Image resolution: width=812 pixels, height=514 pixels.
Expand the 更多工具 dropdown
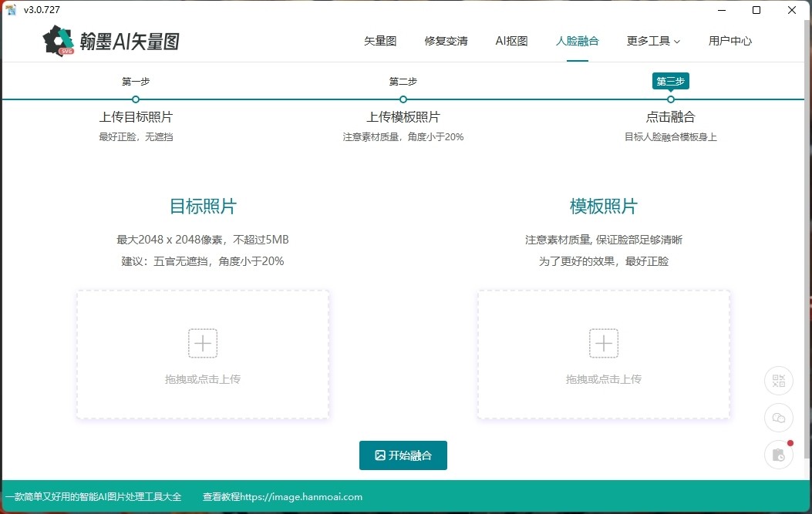652,41
